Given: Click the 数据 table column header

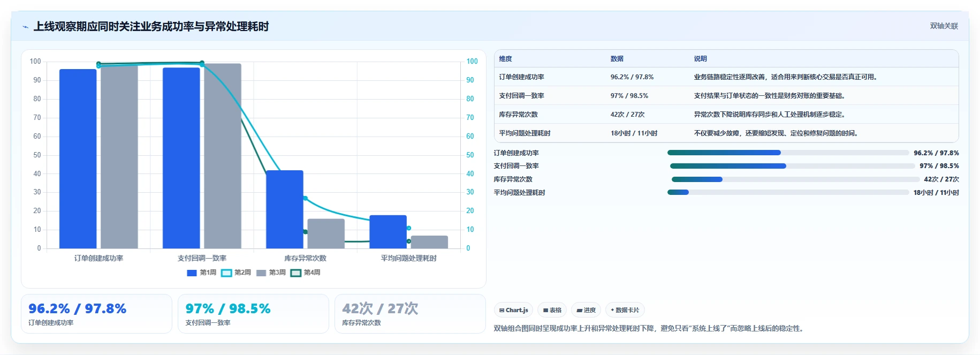Looking at the screenshot, I should click(617, 59).
